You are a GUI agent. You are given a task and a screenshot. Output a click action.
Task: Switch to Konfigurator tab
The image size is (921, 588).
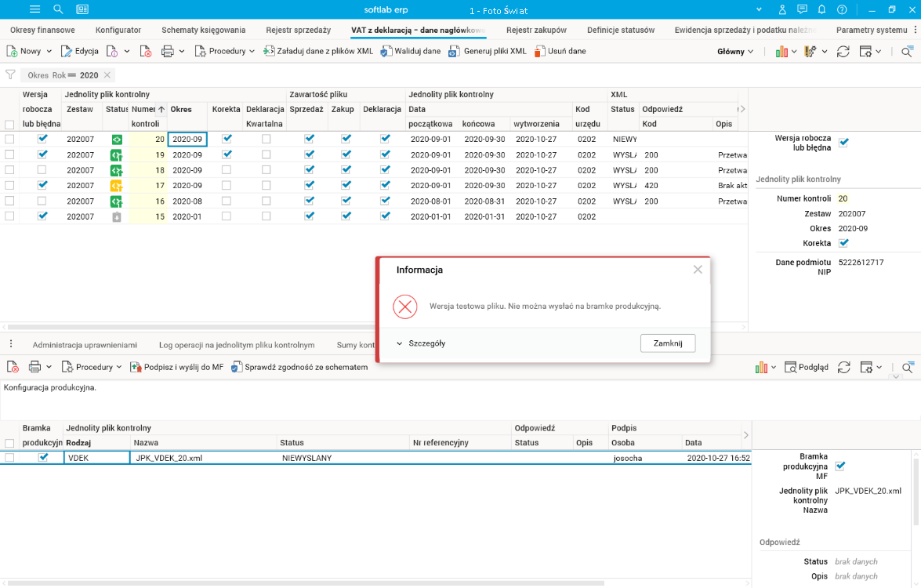(x=118, y=30)
